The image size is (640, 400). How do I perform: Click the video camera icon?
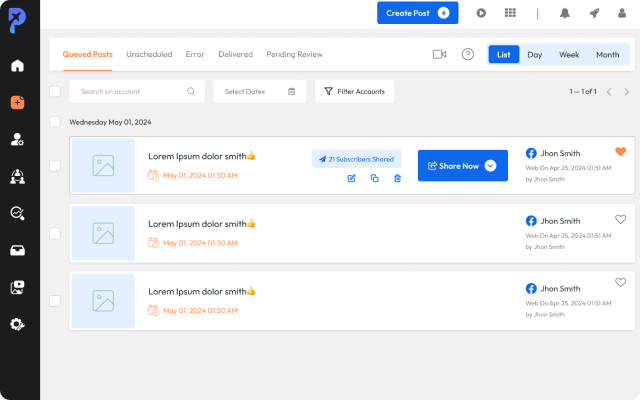click(439, 54)
